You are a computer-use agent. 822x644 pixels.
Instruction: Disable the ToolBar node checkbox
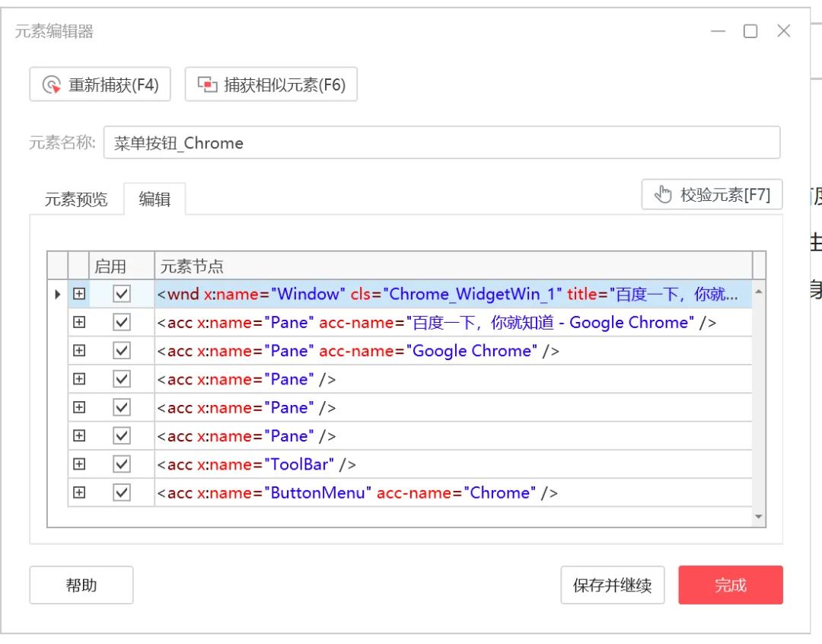click(x=122, y=464)
